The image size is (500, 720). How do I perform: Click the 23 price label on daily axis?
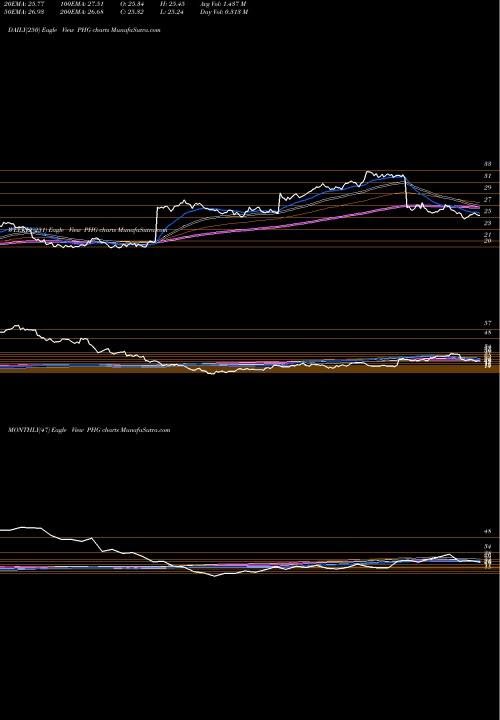coord(488,223)
